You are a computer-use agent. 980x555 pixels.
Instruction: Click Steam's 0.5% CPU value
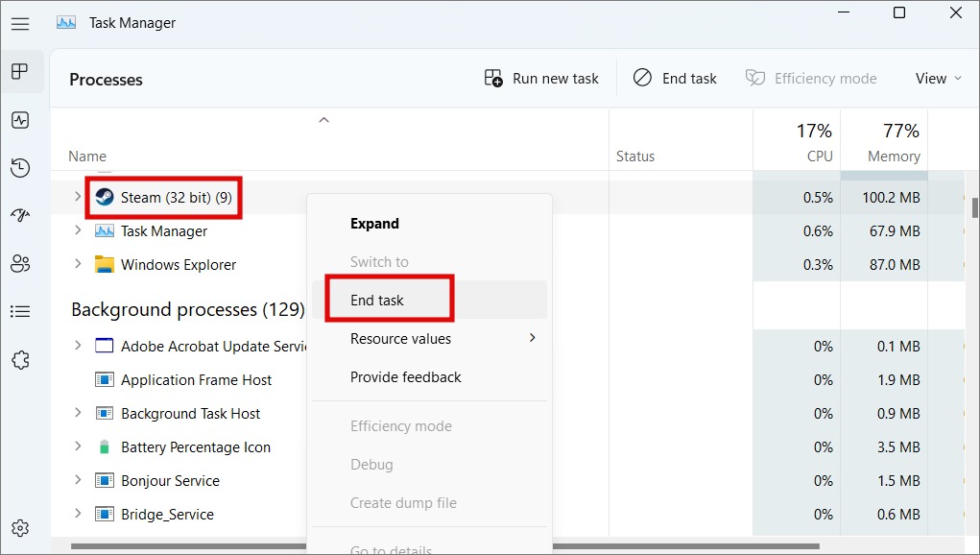click(x=818, y=198)
